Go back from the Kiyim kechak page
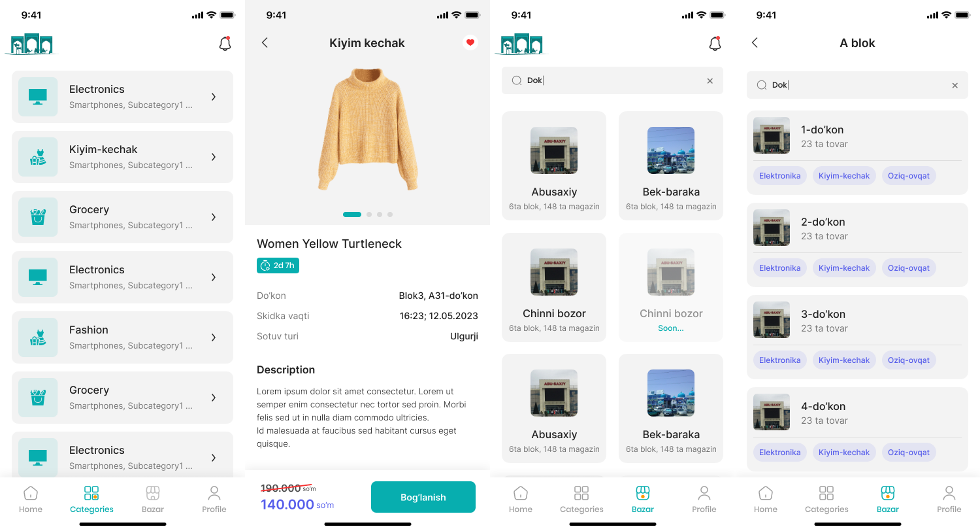 tap(265, 43)
